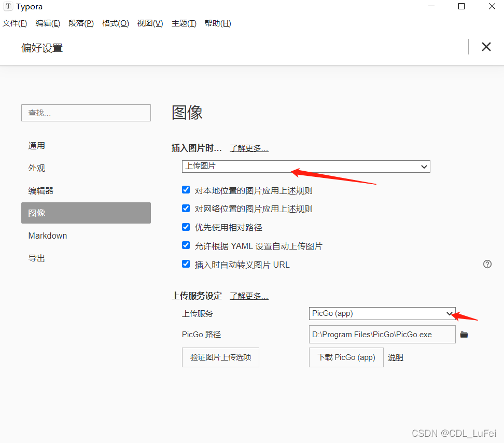Open the 段落(P) menu
Viewport: 504px width, 443px height.
pyautogui.click(x=81, y=23)
